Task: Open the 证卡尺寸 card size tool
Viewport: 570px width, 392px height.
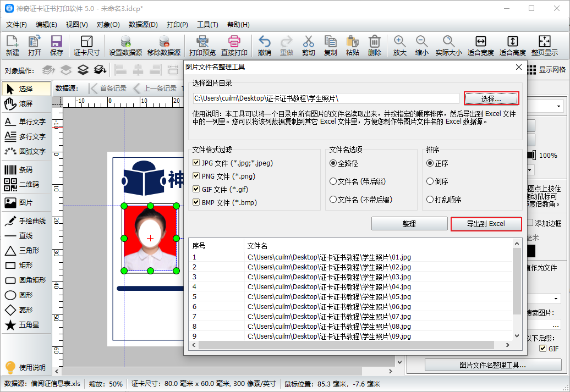Action: tap(86, 46)
